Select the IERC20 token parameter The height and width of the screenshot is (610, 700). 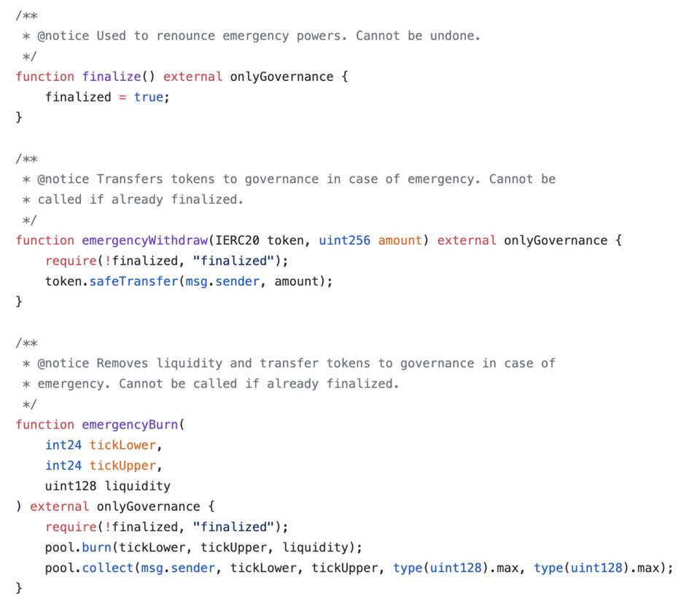(260, 241)
